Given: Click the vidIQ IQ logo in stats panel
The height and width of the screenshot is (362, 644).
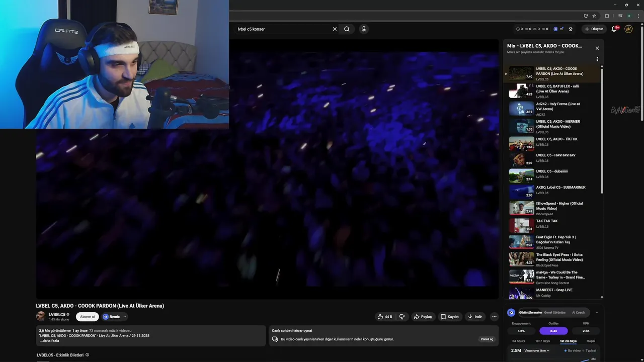Looking at the screenshot, I should coord(511,312).
